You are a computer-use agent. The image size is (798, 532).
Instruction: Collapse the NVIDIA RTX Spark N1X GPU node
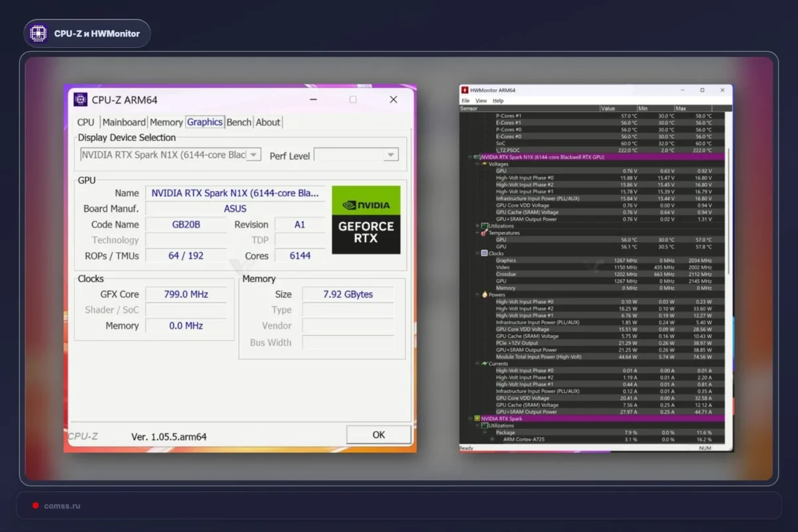click(x=469, y=157)
